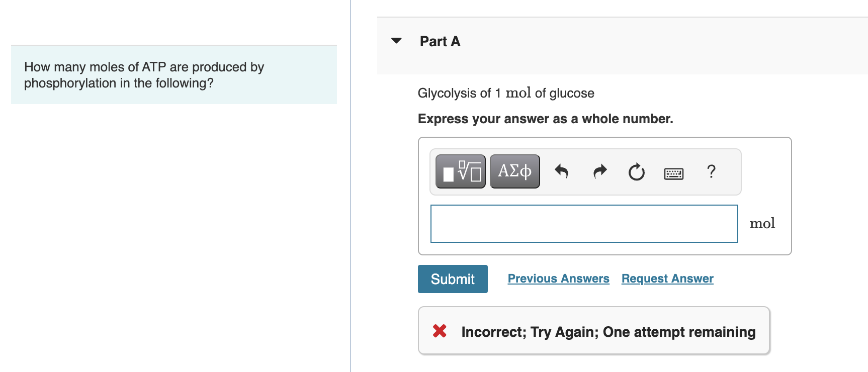The width and height of the screenshot is (868, 372).
Task: Select the Incorrect; Try Again feedback message
Action: pyautogui.click(x=608, y=331)
